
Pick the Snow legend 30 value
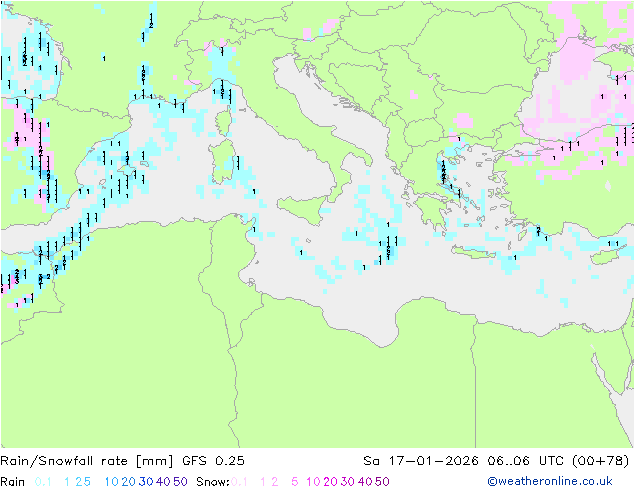point(348,482)
